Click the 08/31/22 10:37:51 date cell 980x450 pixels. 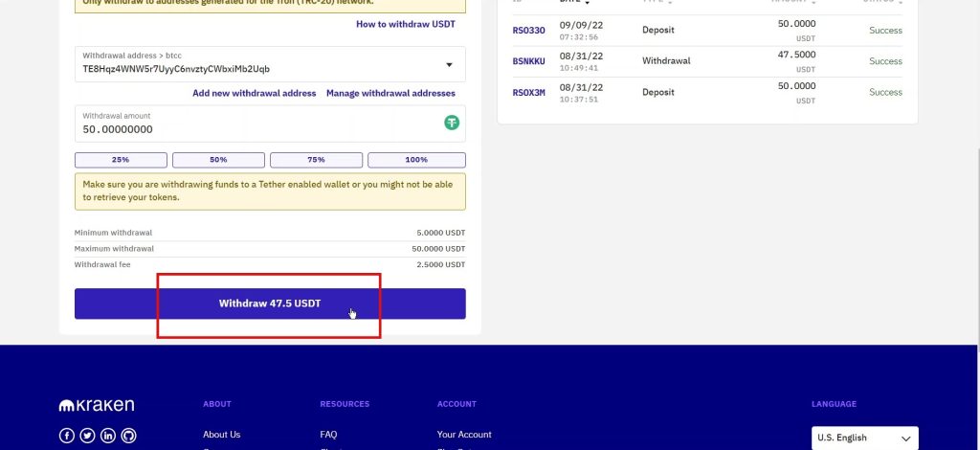coord(581,93)
